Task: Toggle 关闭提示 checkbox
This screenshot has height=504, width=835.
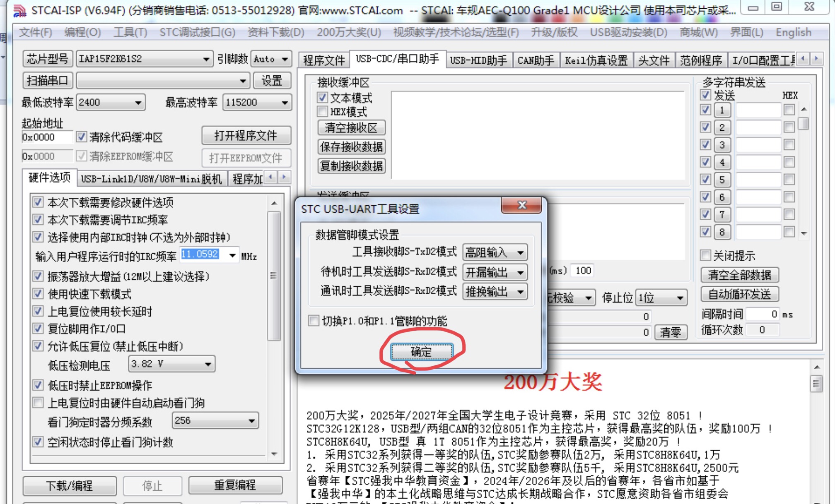Action: [705, 255]
